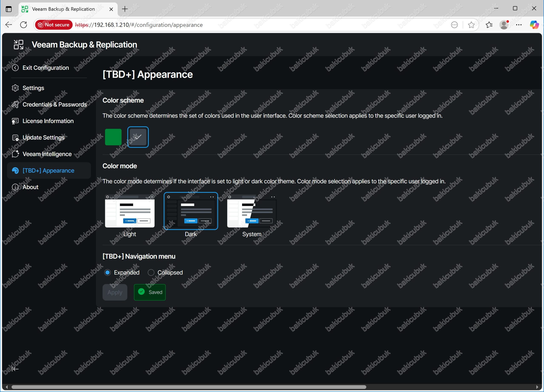The image size is (544, 392).
Task: Select the Collapsed navigation menu radio
Action: 151,273
